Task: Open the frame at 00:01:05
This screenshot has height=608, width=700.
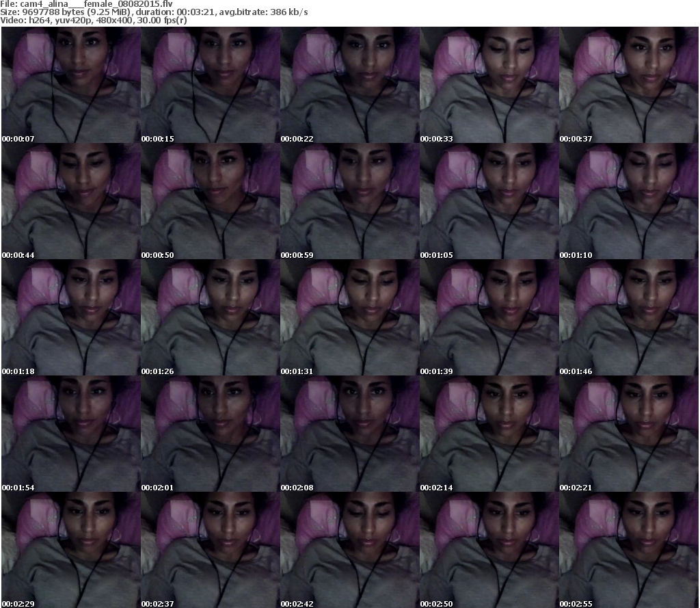Action: pos(489,202)
